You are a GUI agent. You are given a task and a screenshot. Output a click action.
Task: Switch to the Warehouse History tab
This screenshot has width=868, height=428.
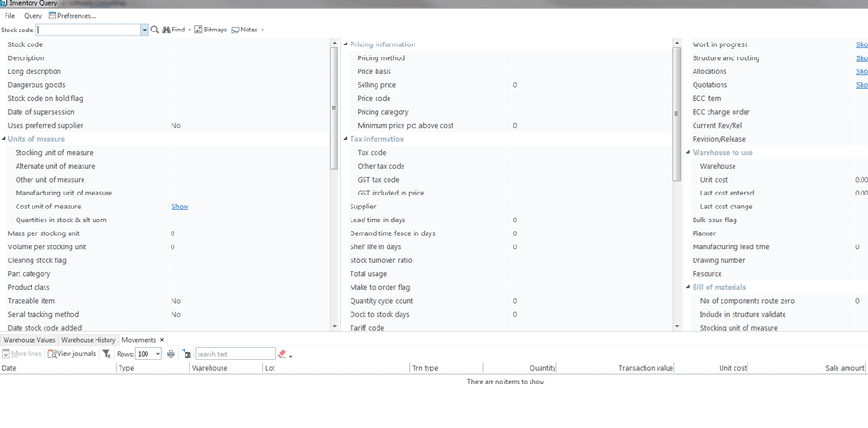[x=88, y=340]
